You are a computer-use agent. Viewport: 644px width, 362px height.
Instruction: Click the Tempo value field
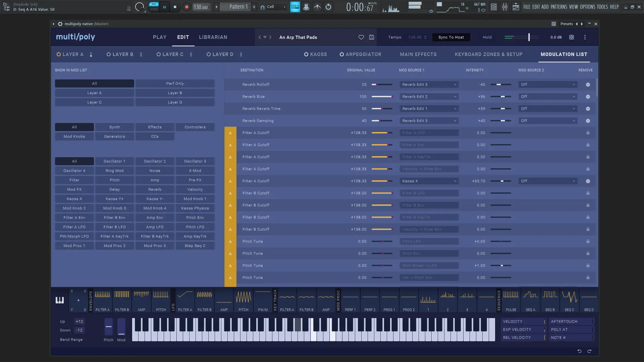tap(415, 37)
